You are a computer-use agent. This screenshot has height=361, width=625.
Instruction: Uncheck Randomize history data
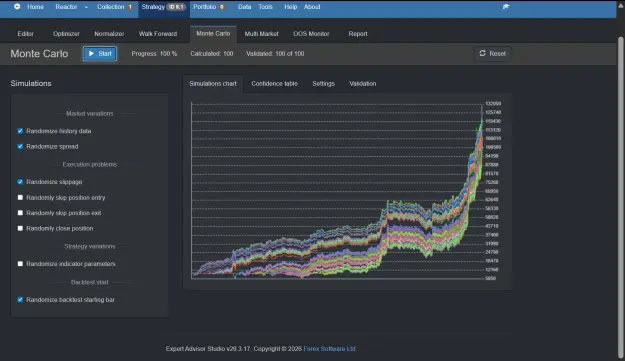pyautogui.click(x=20, y=131)
